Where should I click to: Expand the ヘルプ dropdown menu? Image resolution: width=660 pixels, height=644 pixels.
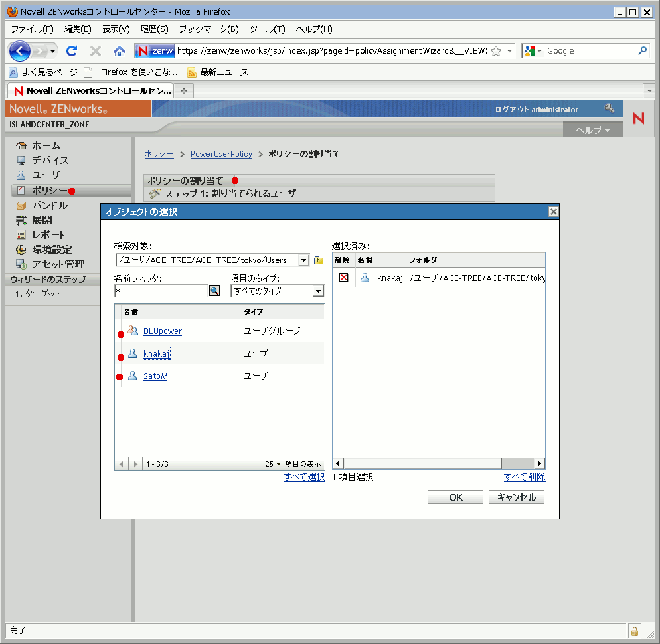click(x=593, y=131)
